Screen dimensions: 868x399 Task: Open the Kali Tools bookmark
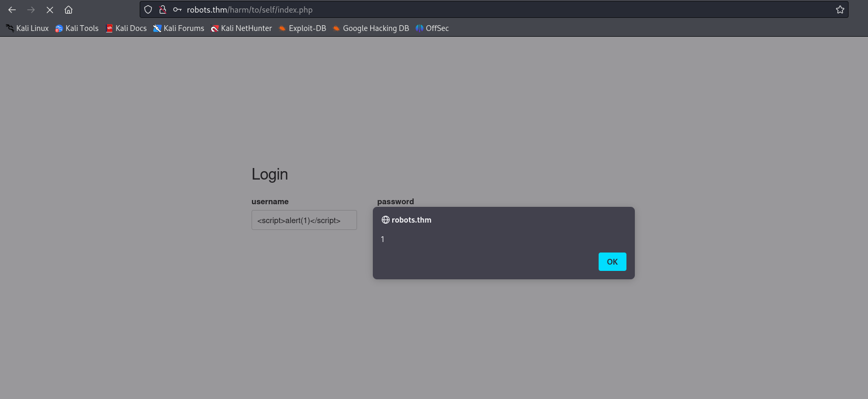coord(77,28)
